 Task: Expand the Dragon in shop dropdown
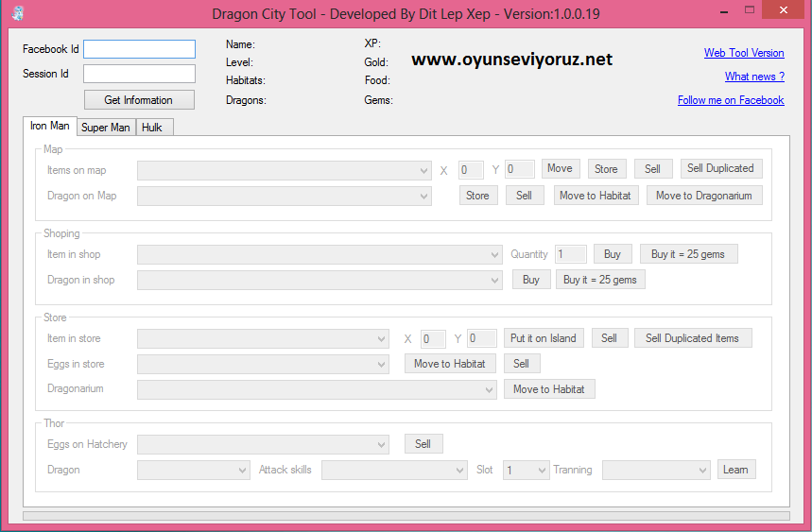click(x=320, y=281)
